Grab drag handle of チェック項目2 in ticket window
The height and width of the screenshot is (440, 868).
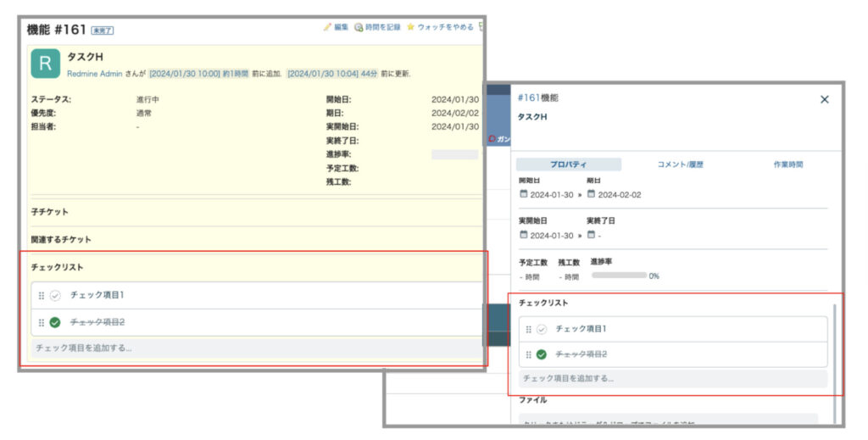[x=41, y=322]
